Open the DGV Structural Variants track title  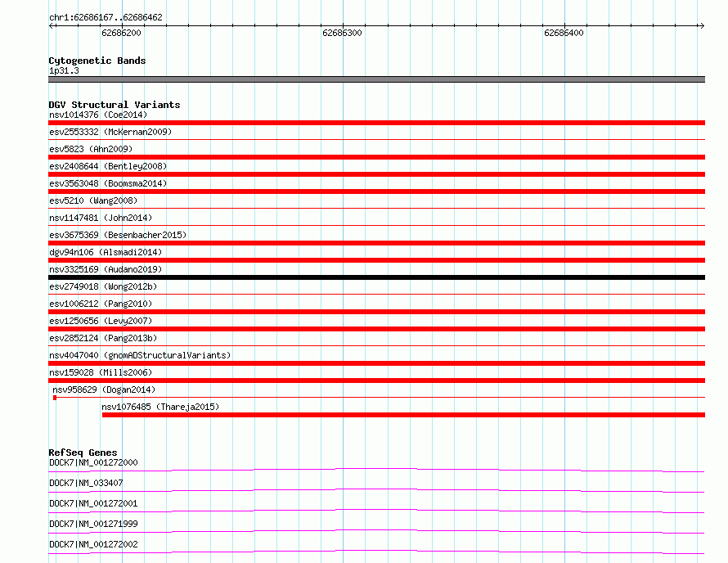tap(115, 105)
